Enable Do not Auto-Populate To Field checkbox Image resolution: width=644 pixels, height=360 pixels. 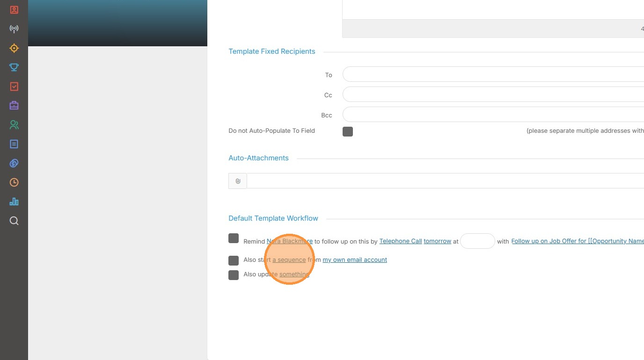(348, 131)
